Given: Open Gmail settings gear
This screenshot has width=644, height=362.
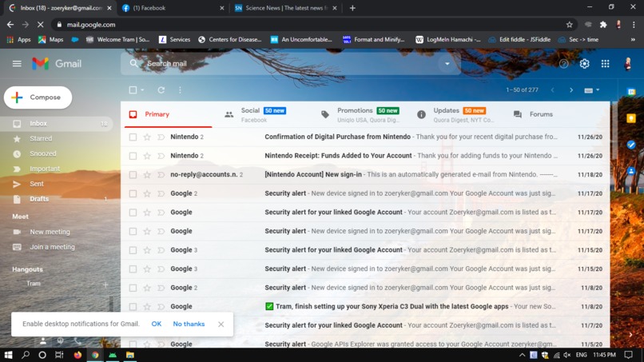Looking at the screenshot, I should (584, 64).
